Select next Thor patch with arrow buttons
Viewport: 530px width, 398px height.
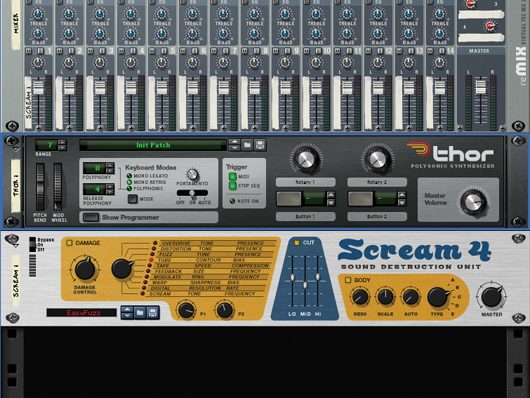pyautogui.click(x=235, y=148)
